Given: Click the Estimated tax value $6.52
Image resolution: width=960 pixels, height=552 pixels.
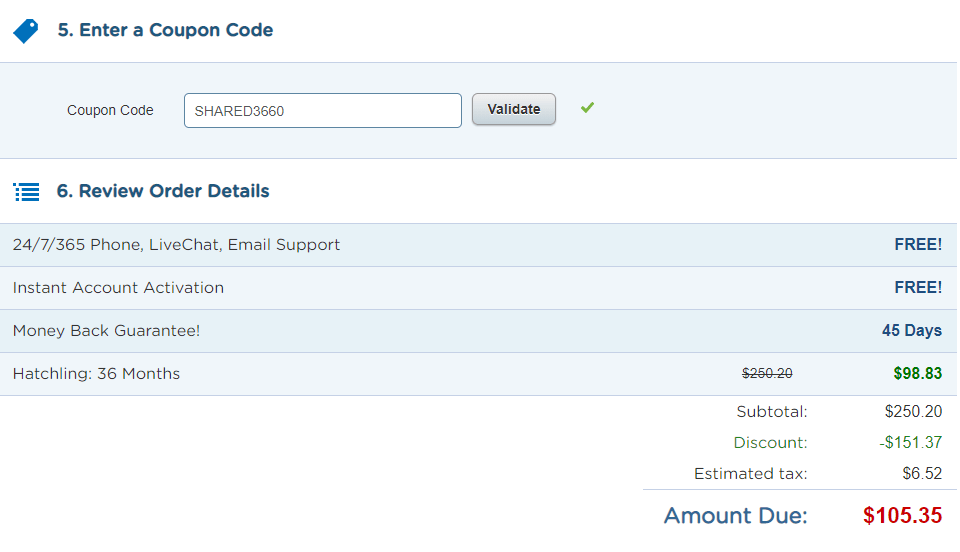Looking at the screenshot, I should pos(922,474).
